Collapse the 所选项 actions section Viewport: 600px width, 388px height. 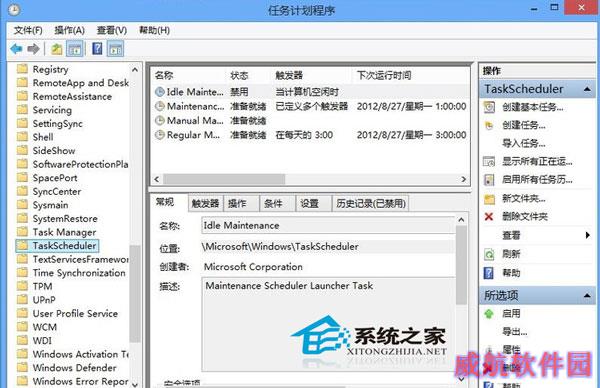(587, 295)
